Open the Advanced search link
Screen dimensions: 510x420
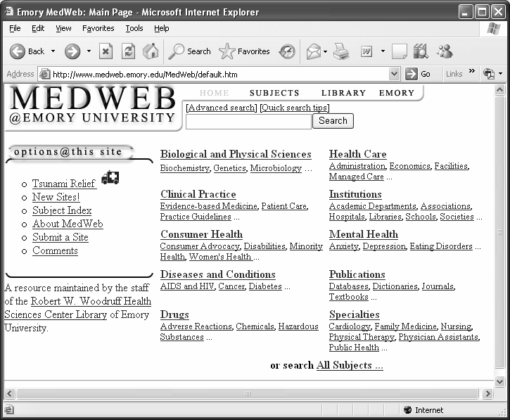coord(222,108)
